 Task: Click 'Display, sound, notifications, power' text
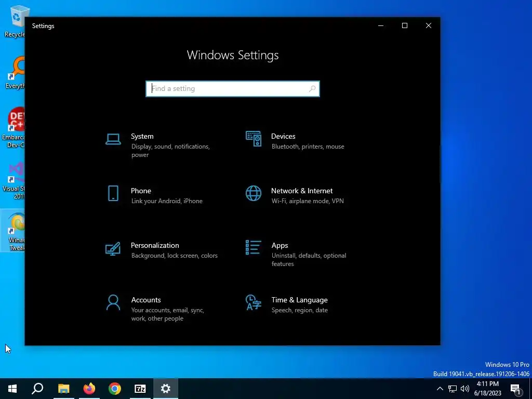170,151
